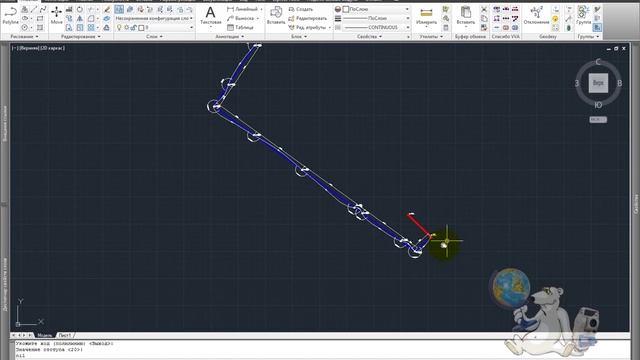This screenshot has height=360, width=640.
Task: Click the Создать block button
Action: (301, 9)
